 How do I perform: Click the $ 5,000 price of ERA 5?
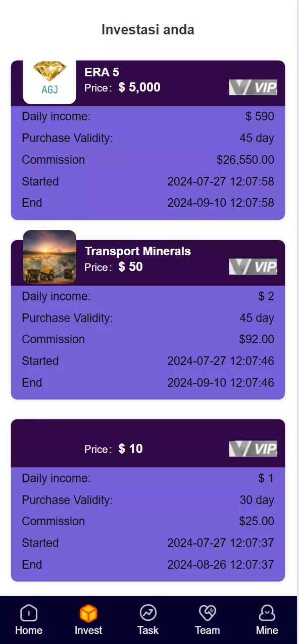coord(139,87)
